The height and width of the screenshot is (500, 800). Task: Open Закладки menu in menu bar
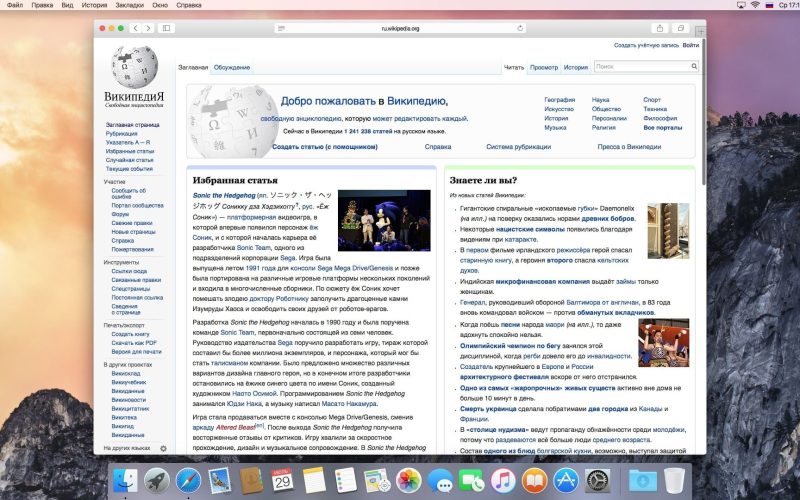tap(130, 5)
